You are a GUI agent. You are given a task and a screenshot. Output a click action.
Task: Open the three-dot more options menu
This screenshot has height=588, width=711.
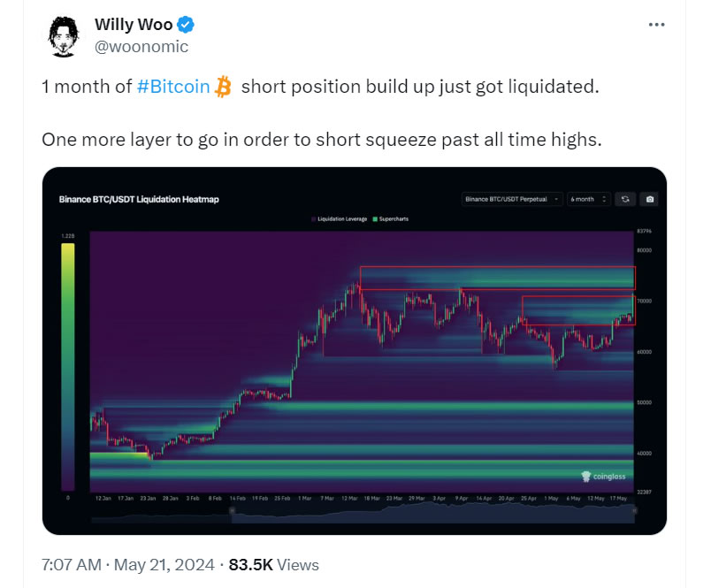pyautogui.click(x=656, y=25)
